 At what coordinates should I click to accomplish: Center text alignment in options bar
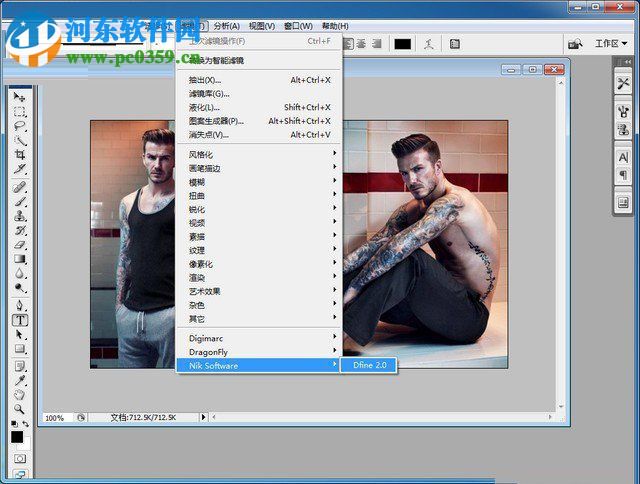[362, 44]
